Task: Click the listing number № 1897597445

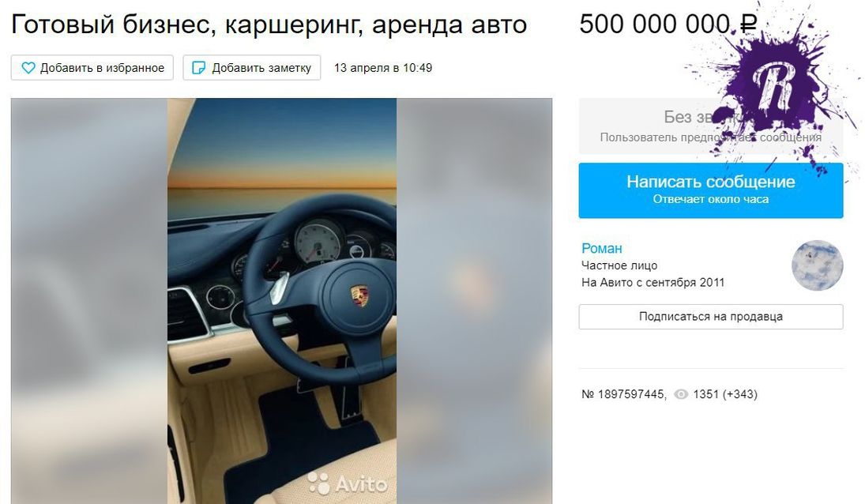Action: tap(623, 394)
